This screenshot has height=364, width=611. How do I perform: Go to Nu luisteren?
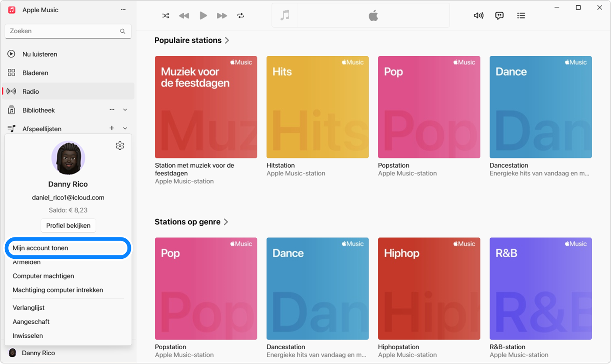[x=68, y=54]
